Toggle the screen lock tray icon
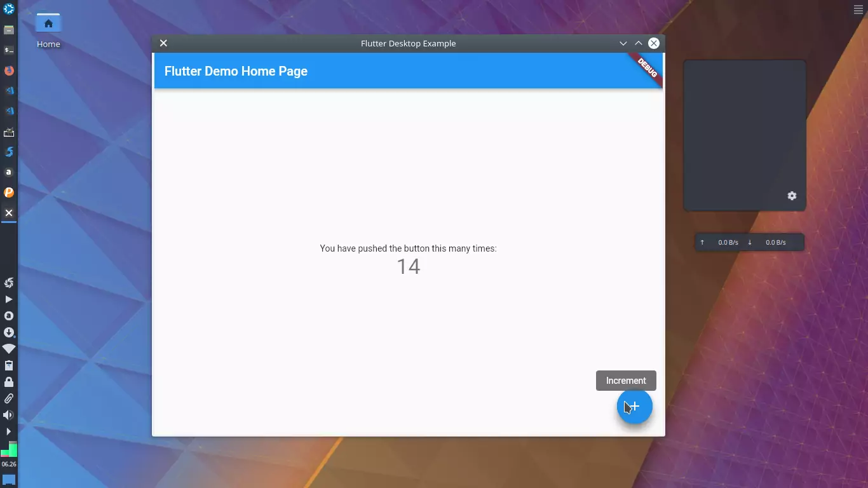The width and height of the screenshot is (868, 488). pyautogui.click(x=9, y=382)
